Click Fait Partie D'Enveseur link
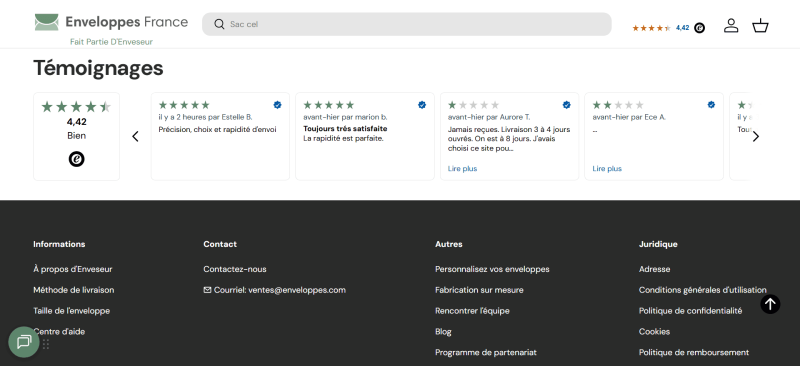The image size is (800, 366). pos(111,42)
